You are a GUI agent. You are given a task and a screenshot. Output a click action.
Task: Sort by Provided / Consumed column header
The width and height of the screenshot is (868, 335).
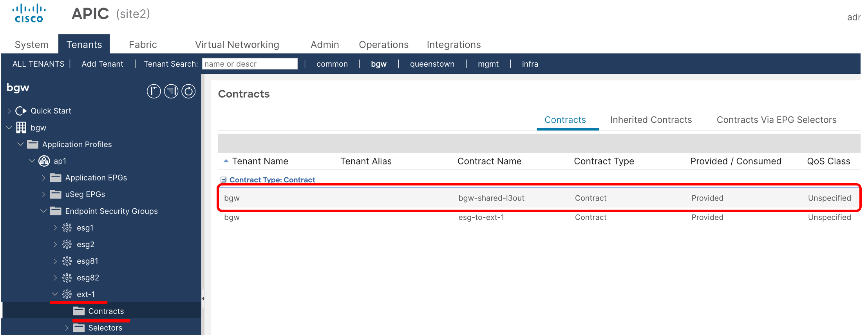click(736, 161)
